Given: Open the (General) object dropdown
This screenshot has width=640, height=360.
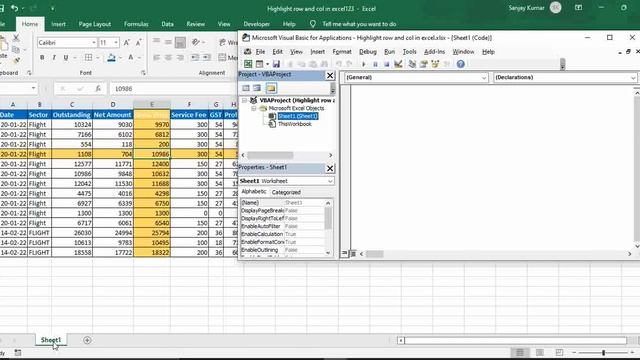Looking at the screenshot, I should coord(484,78).
